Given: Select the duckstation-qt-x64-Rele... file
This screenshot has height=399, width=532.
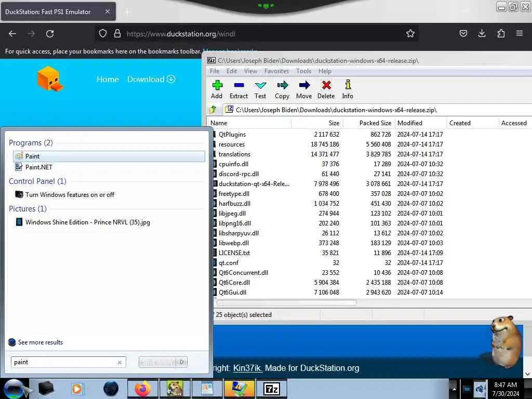Looking at the screenshot, I should coord(254,183).
